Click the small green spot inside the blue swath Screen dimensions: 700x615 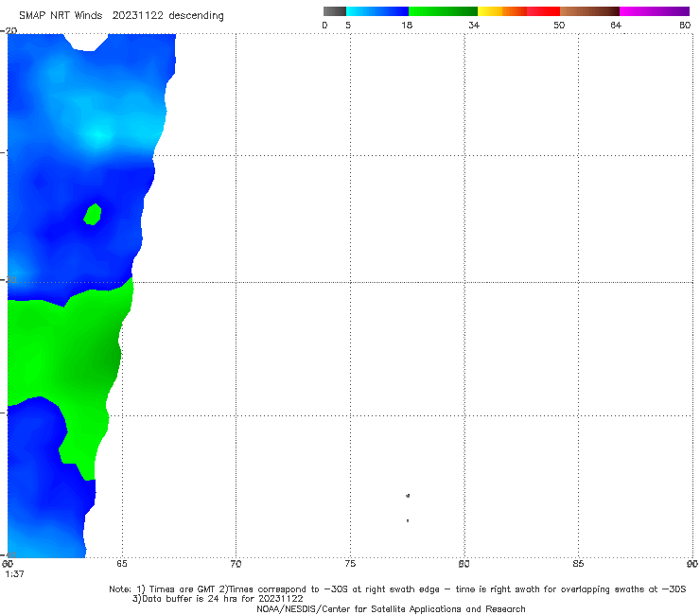pyautogui.click(x=93, y=215)
